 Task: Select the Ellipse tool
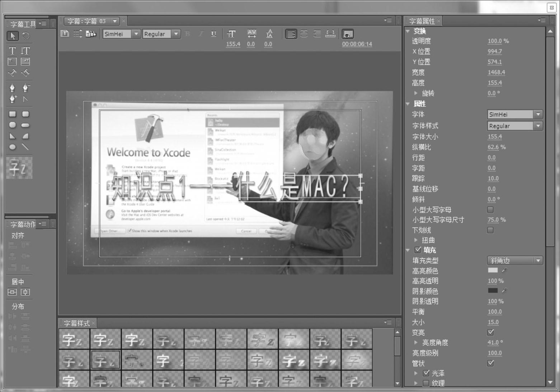tap(13, 147)
